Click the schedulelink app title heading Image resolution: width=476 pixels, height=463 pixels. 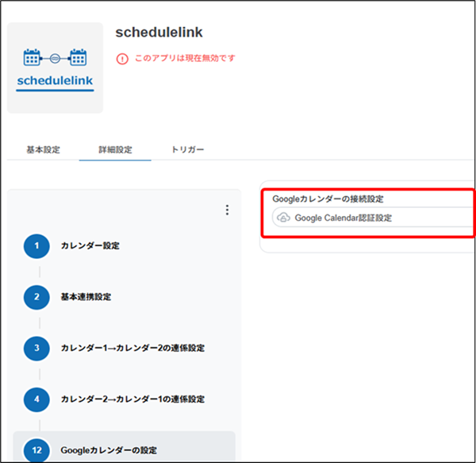pos(159,33)
